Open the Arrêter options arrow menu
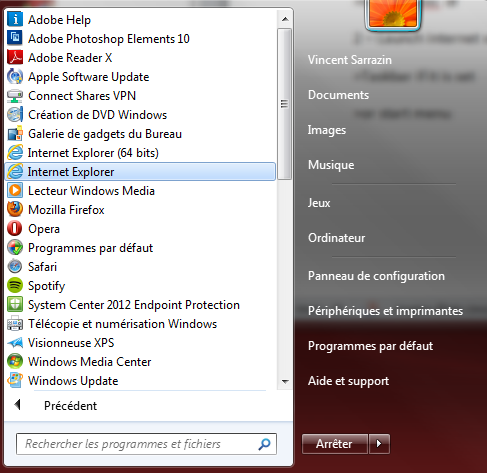 coord(379,444)
